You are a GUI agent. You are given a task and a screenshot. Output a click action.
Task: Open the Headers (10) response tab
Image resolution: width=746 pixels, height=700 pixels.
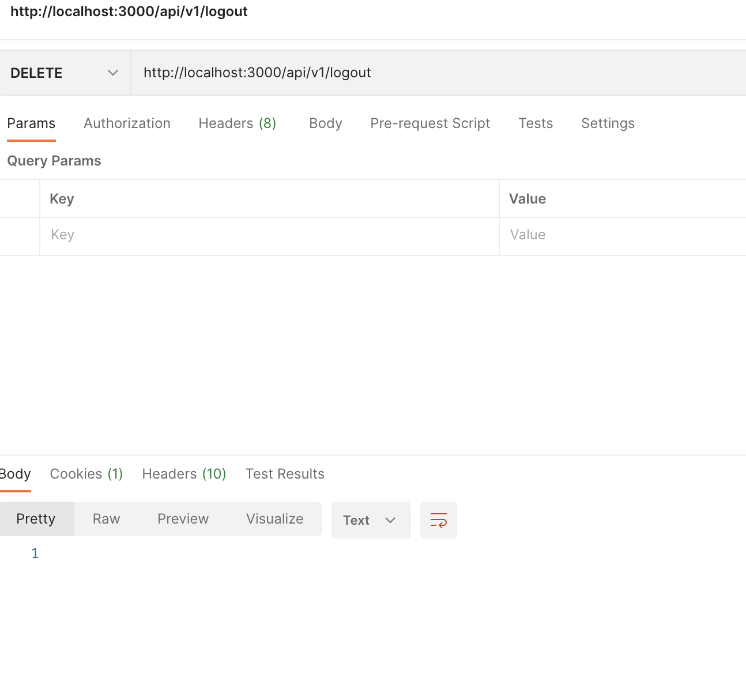pos(183,473)
